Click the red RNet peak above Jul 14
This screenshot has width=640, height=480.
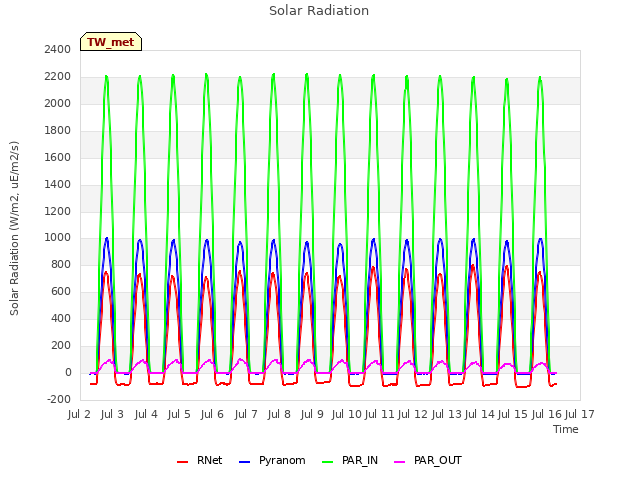pos(473,266)
